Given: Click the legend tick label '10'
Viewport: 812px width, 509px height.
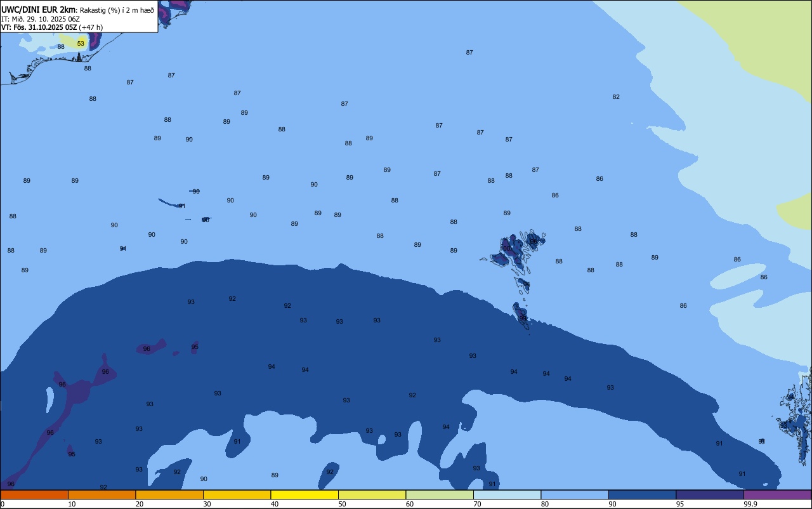Looking at the screenshot, I should [72, 504].
